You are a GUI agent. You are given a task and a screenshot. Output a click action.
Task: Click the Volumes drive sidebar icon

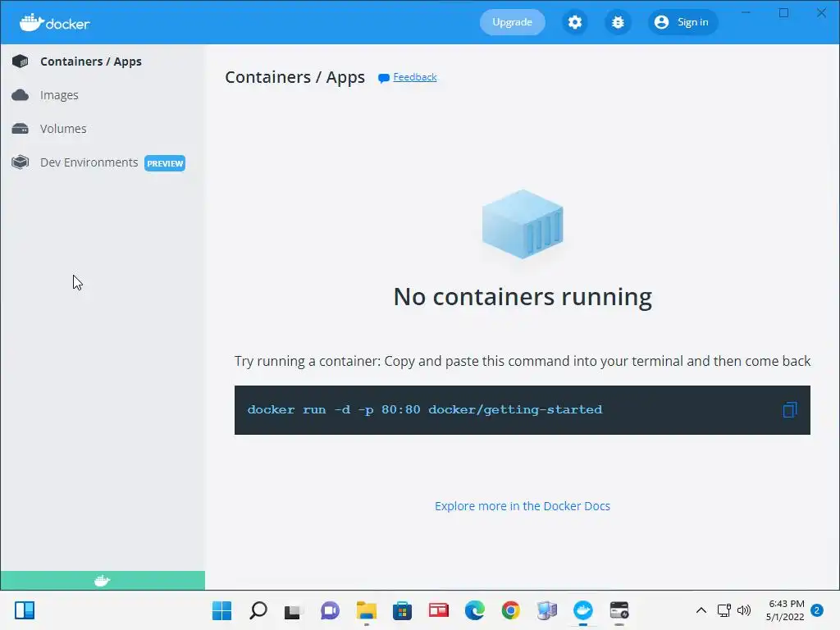click(x=21, y=129)
